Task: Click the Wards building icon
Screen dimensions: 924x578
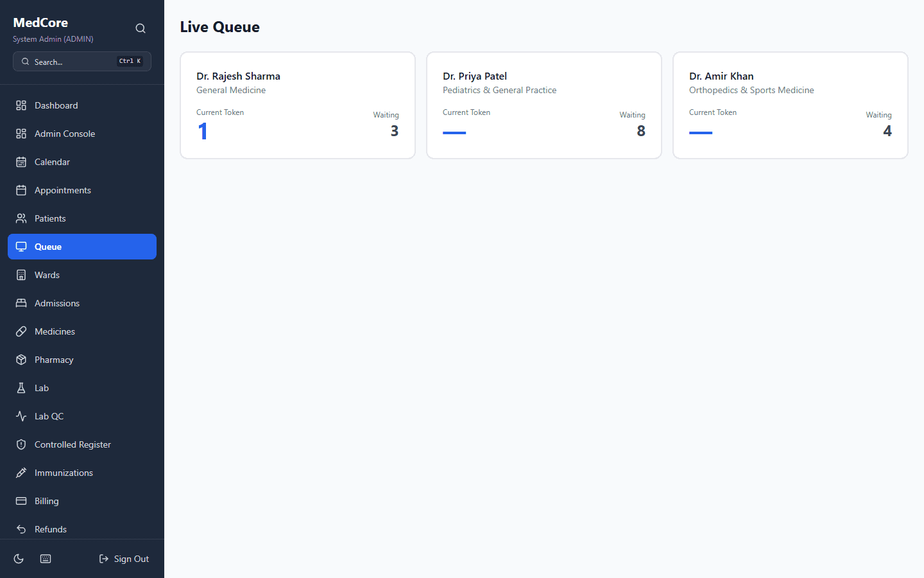Action: tap(21, 275)
